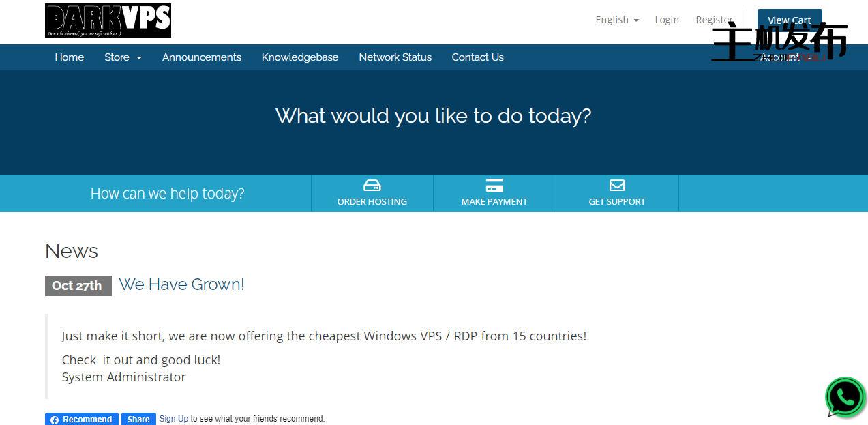Open the Announcements page

click(202, 57)
